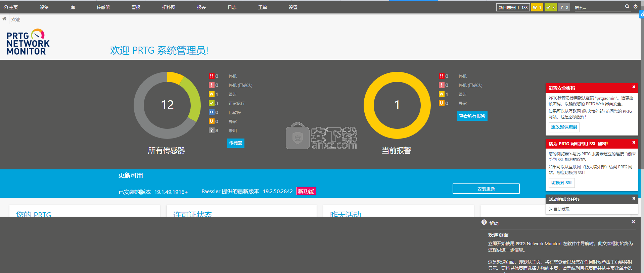Close the SSL 加密 notification
The width and height of the screenshot is (644, 273).
pyautogui.click(x=634, y=143)
